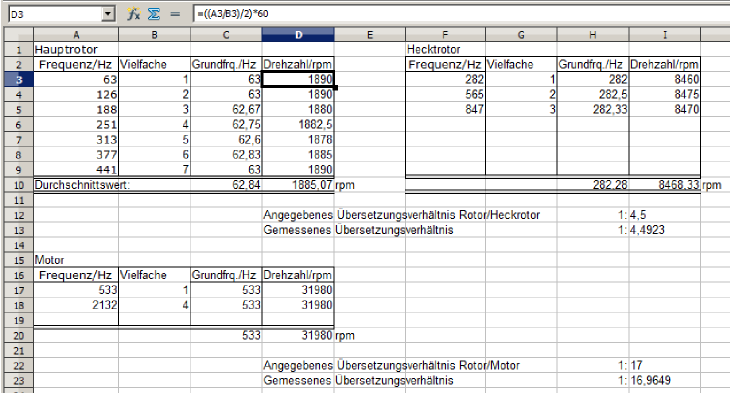Click cell containing 4,5
The image size is (730, 393).
(x=665, y=215)
